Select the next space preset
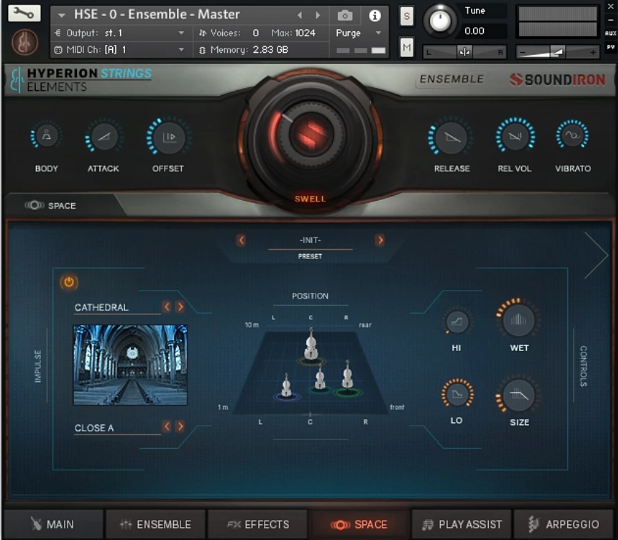Viewport: 618px width, 540px height. pyautogui.click(x=380, y=240)
